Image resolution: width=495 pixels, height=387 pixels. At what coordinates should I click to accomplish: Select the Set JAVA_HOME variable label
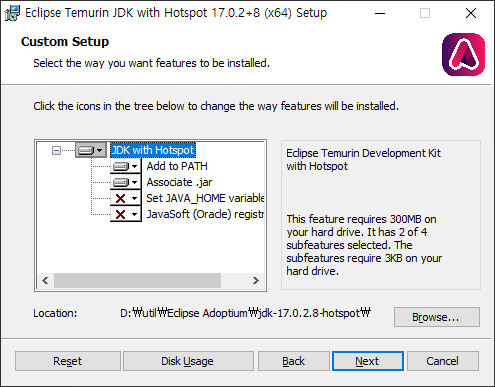[205, 198]
